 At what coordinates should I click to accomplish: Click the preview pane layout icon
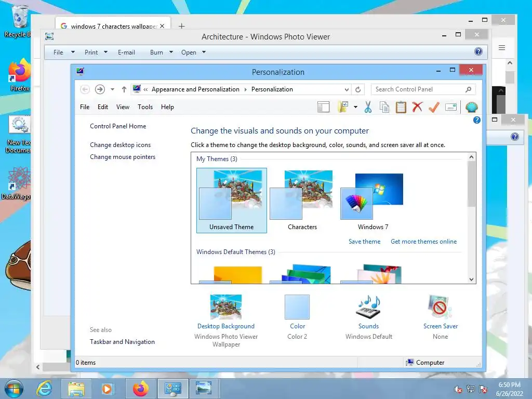[x=323, y=107]
